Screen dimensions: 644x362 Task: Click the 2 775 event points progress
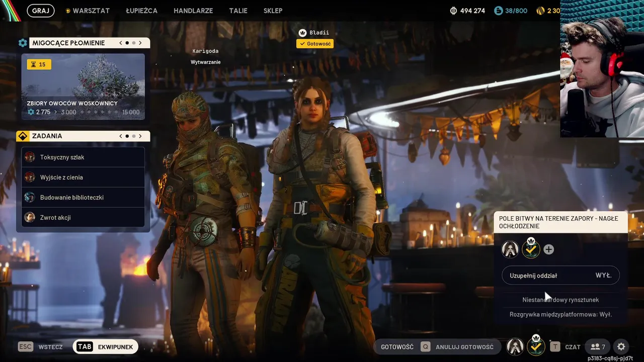tap(39, 112)
